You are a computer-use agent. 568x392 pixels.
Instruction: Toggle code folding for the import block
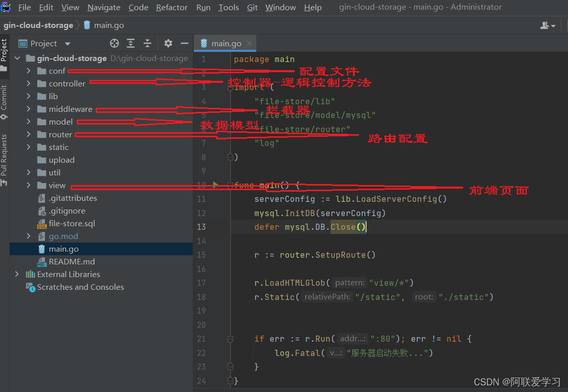coord(230,87)
